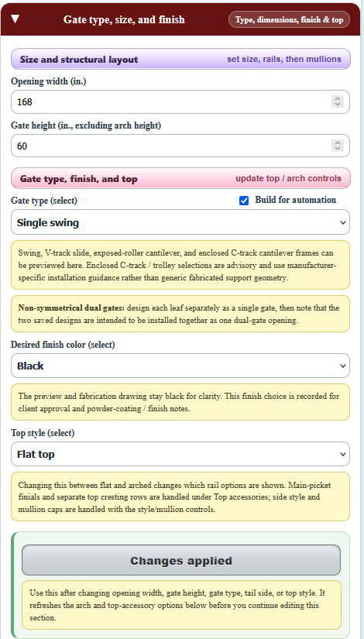Open the Gate type dropdown showing Single swing

click(180, 222)
